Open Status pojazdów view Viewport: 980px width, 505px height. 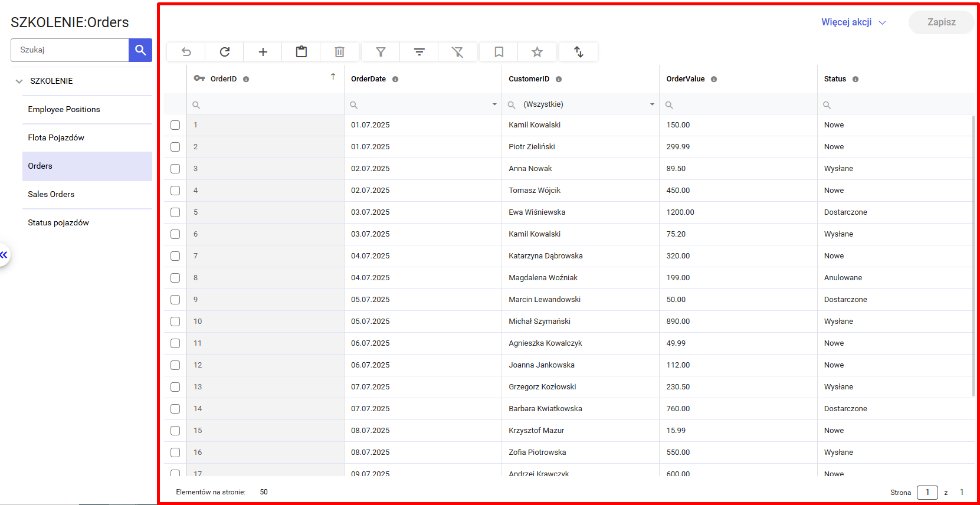click(87, 223)
